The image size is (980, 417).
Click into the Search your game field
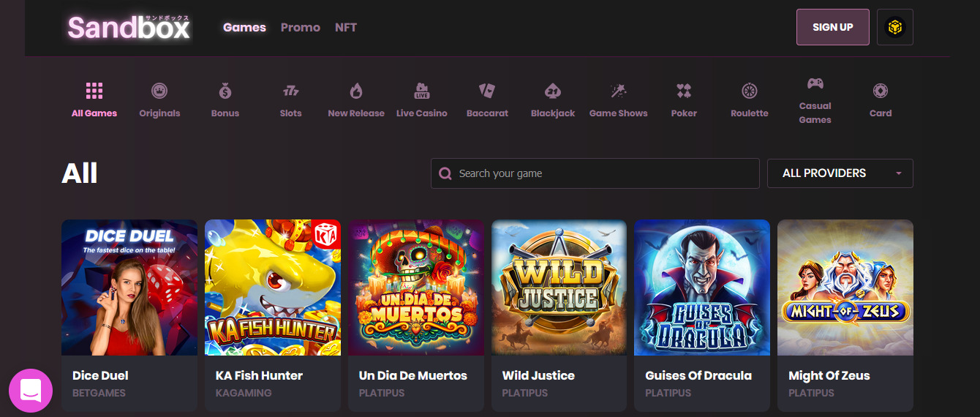coord(595,173)
